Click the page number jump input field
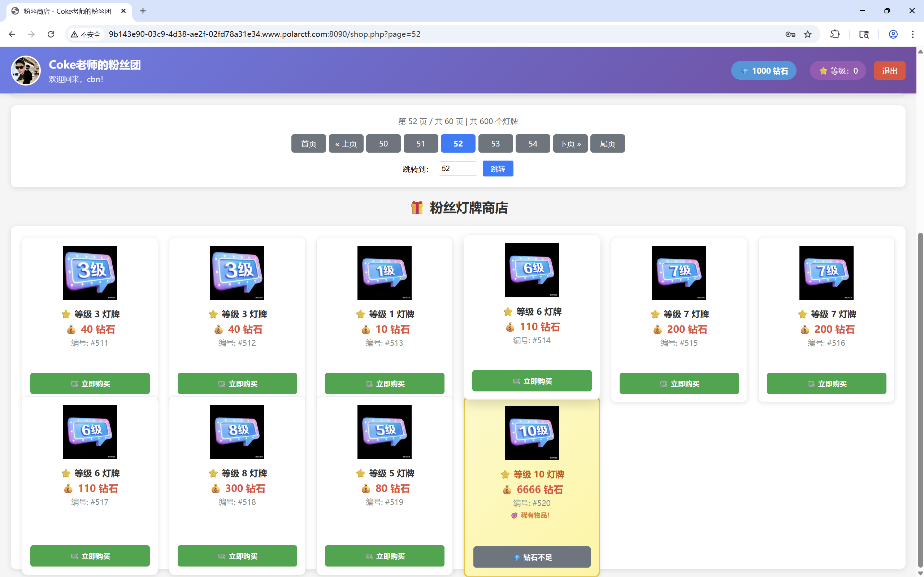The width and height of the screenshot is (924, 577). (457, 169)
